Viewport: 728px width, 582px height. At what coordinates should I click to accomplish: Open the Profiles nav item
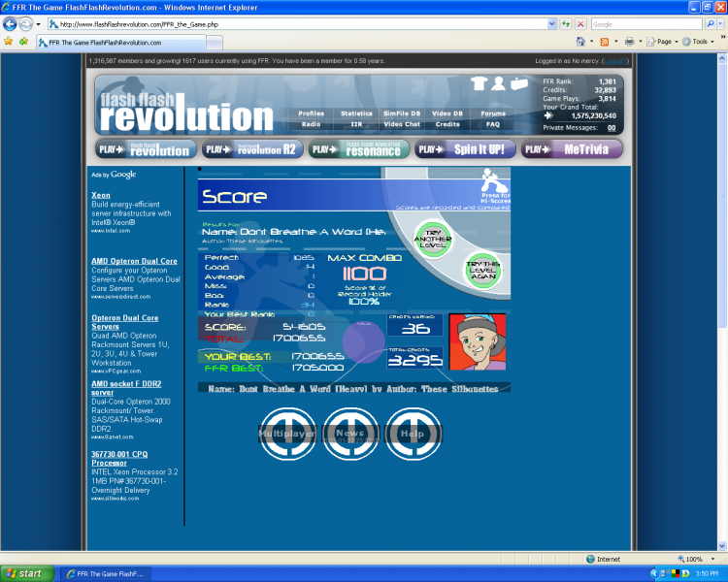pyautogui.click(x=311, y=113)
